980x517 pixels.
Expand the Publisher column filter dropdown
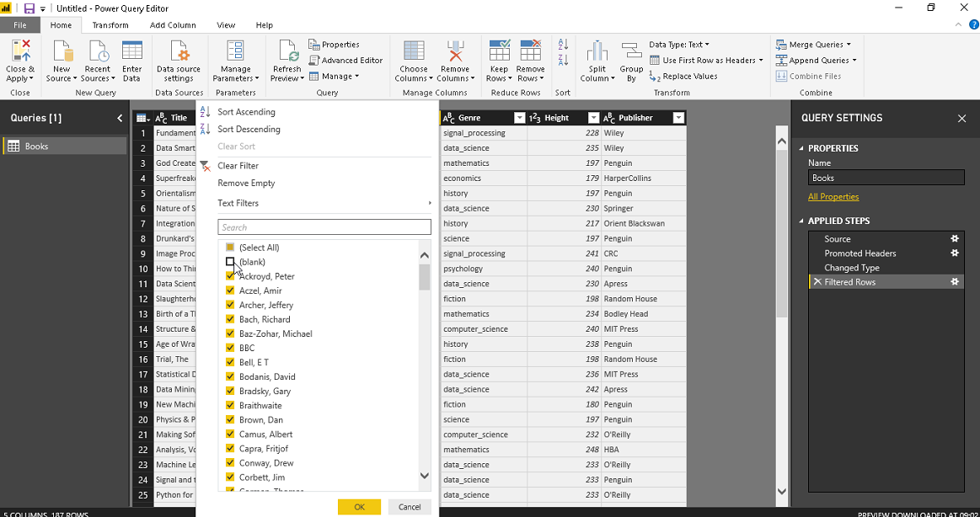click(678, 118)
